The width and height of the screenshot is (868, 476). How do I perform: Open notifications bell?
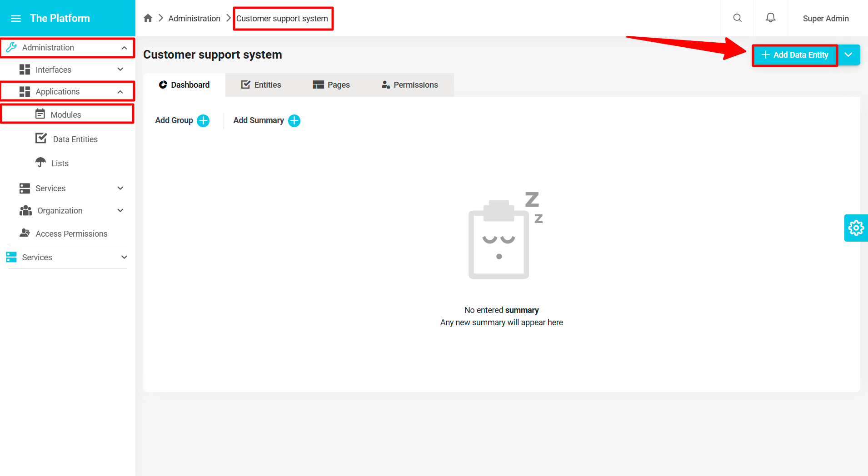coord(770,18)
